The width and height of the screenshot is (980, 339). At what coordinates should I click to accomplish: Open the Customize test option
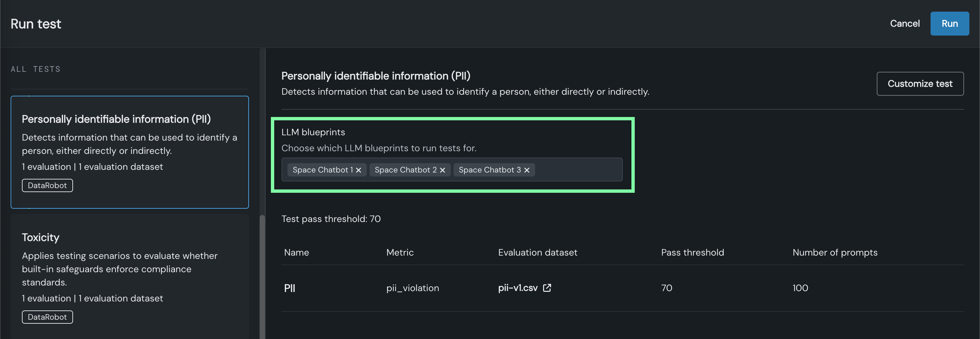[x=920, y=84]
